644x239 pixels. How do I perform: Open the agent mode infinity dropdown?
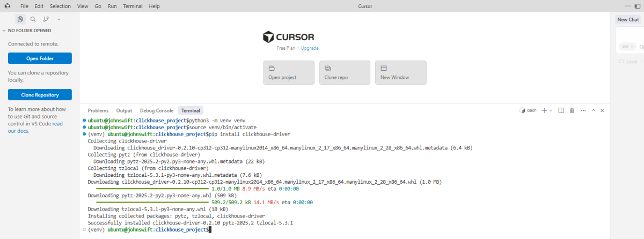pyautogui.click(x=627, y=47)
